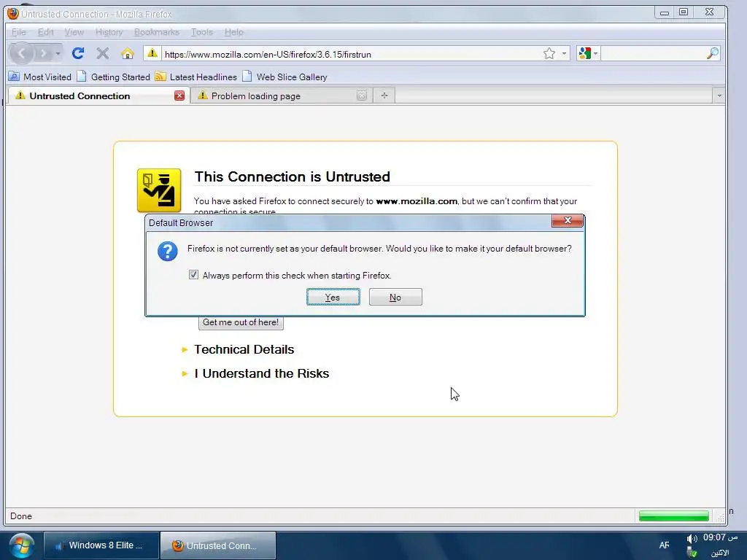Click the 09:07 system clock
Screen dimensions: 747x560
tap(720, 537)
